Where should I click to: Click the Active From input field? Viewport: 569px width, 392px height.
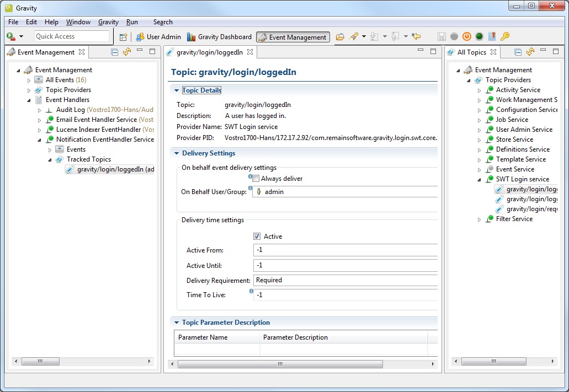[x=345, y=250]
